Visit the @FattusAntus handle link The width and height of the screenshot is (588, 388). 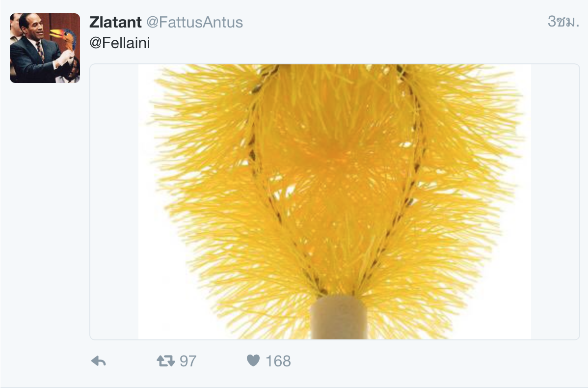194,22
